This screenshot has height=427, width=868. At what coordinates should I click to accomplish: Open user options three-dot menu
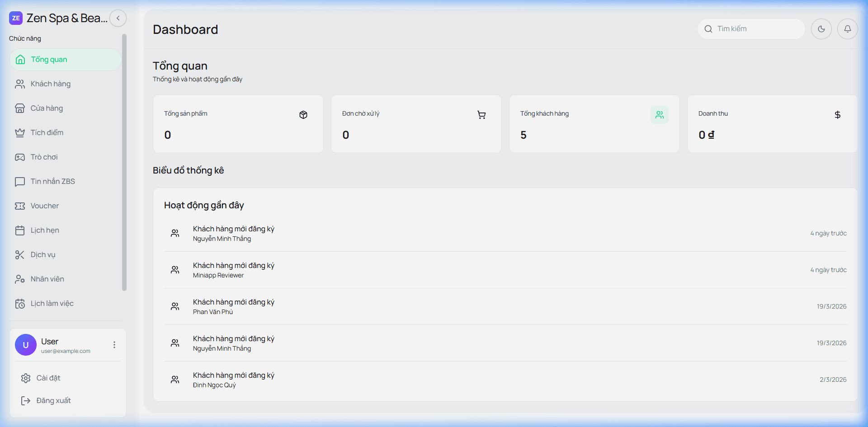(x=114, y=345)
